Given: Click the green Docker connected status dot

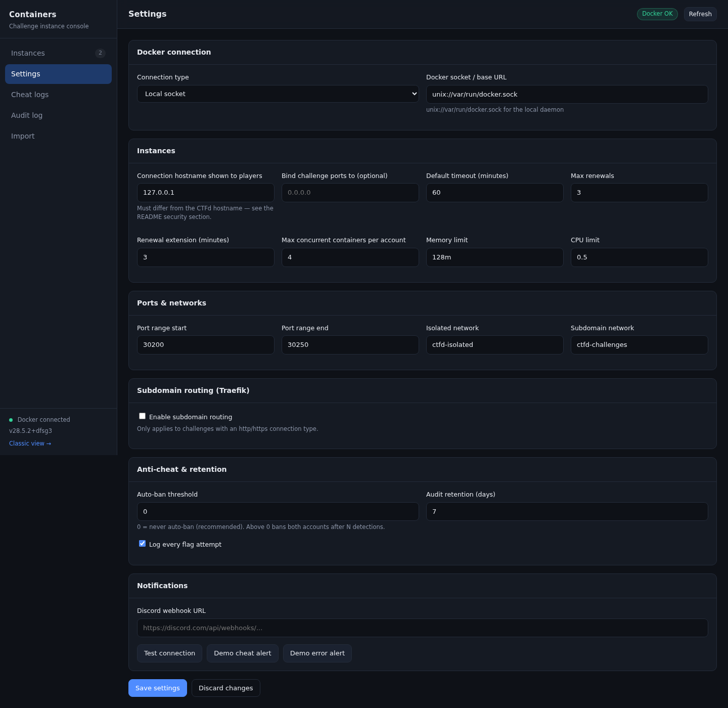Looking at the screenshot, I should [x=11, y=420].
